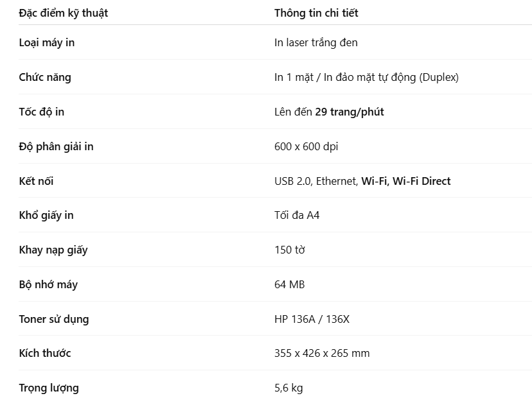Select the bold "29 trang/phút" text
The height and width of the screenshot is (405, 532).
pyautogui.click(x=349, y=112)
